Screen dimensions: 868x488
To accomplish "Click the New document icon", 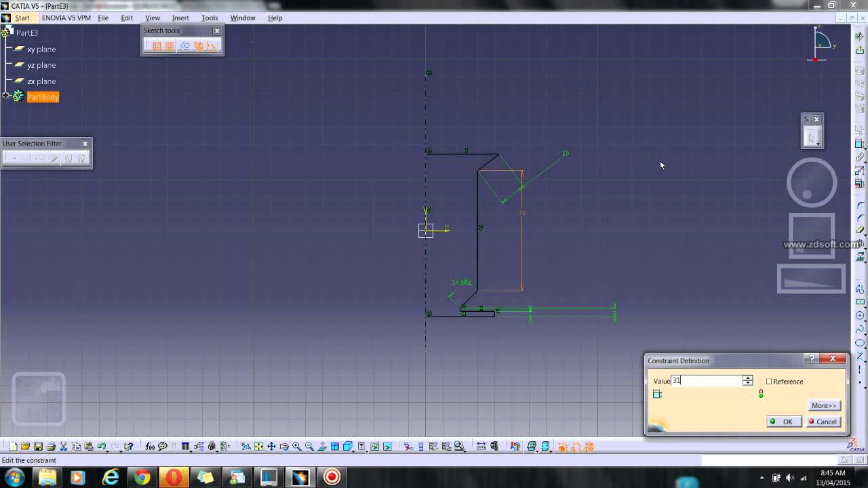I will (13, 447).
